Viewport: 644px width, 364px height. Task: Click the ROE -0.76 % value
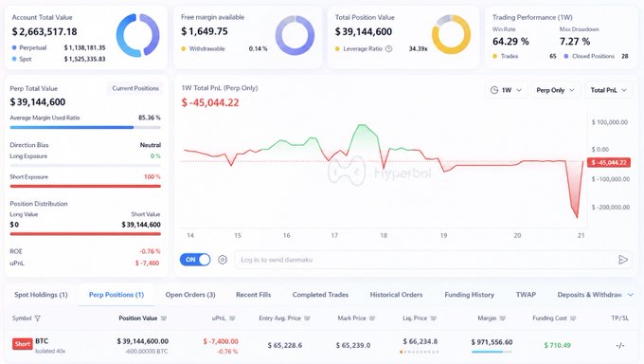click(x=150, y=251)
